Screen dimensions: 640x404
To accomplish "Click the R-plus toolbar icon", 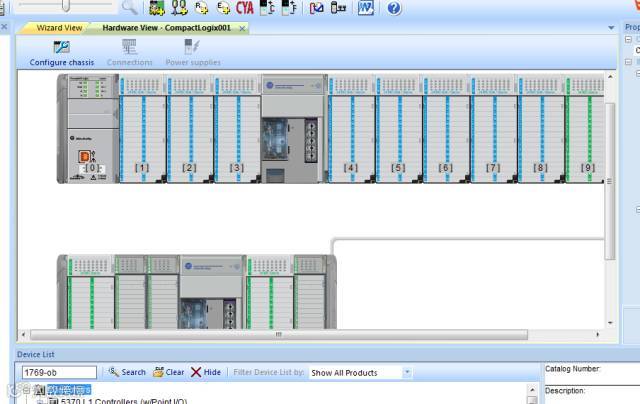I will coord(201,7).
